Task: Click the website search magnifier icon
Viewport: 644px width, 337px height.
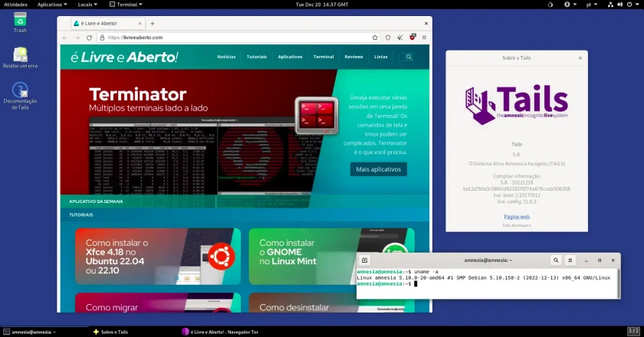Action: click(408, 57)
